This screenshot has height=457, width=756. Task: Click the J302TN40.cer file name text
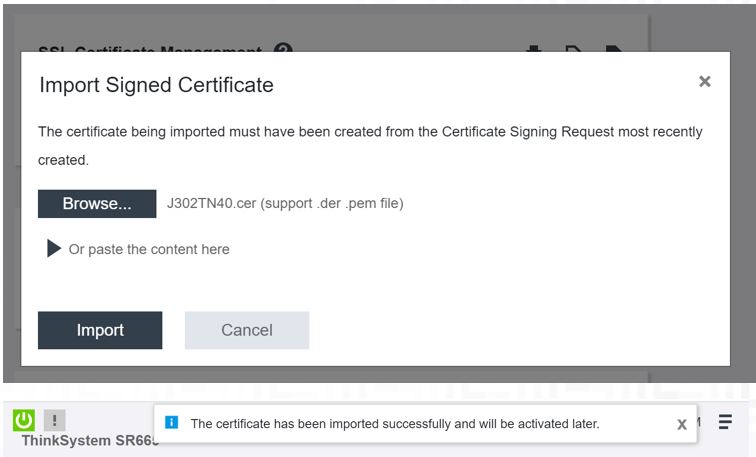pos(211,203)
